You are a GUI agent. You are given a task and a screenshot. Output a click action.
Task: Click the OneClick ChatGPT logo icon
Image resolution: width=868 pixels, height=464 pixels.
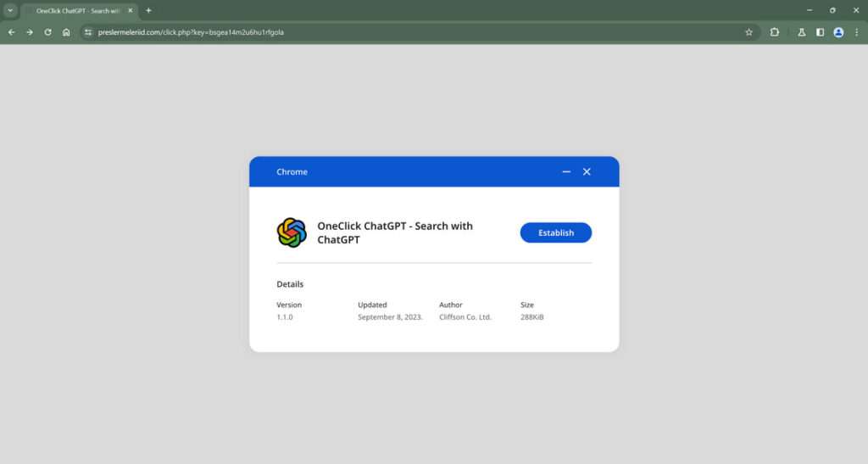coord(292,232)
